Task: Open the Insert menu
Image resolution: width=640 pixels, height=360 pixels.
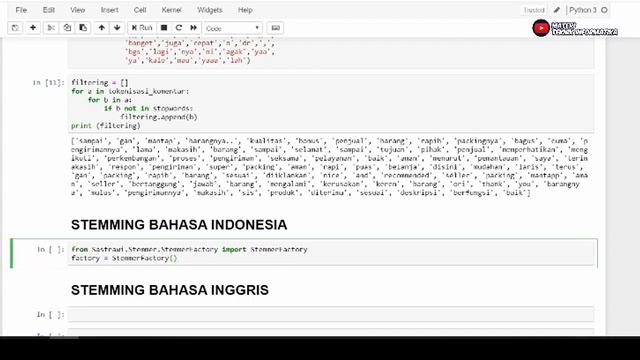Action: coord(109,10)
